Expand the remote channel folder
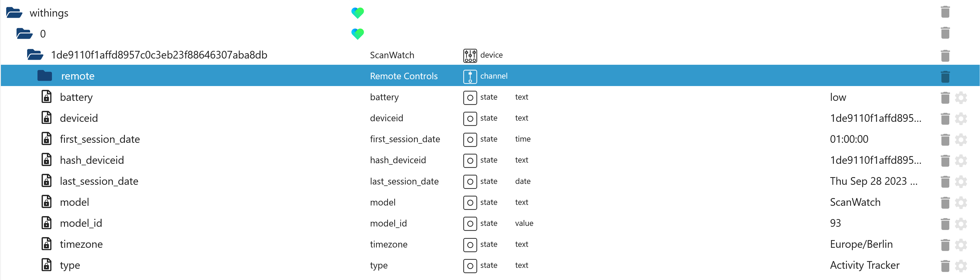Image resolution: width=980 pixels, height=280 pixels. pos(45,76)
